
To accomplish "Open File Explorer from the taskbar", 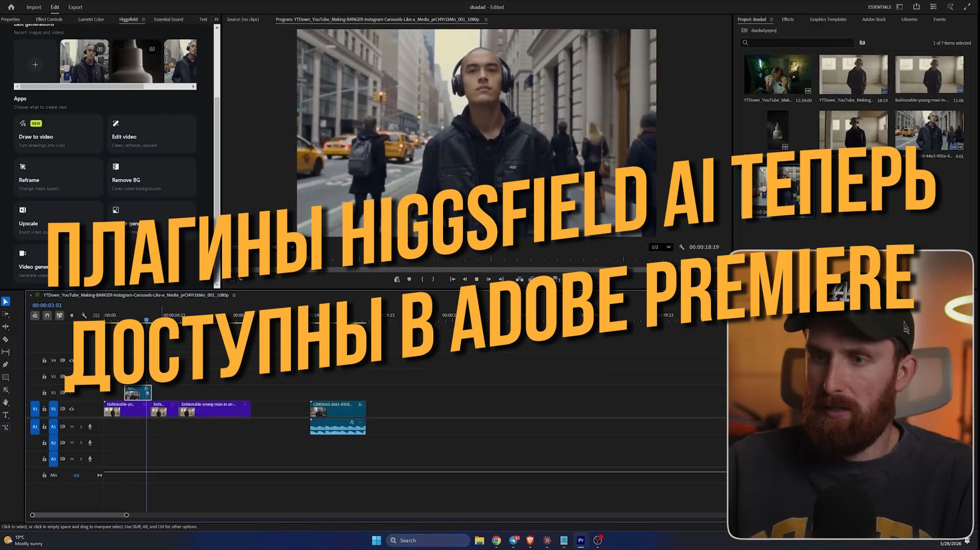I will pos(479,540).
